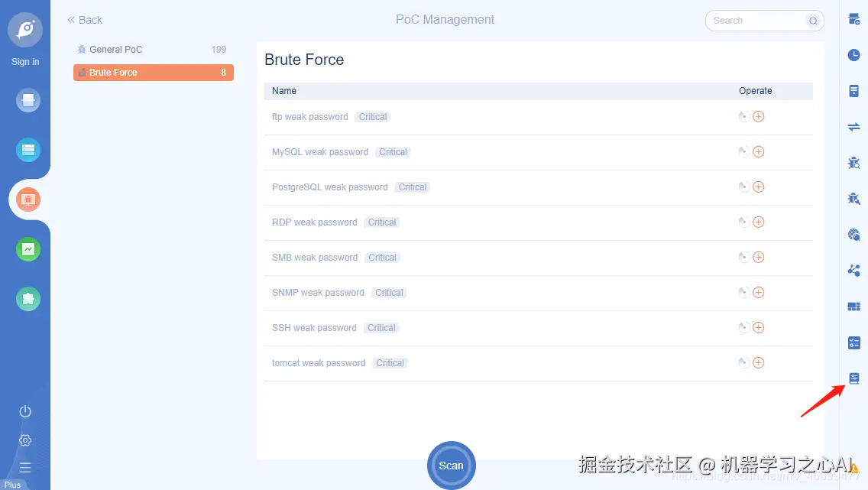Click grey scan icon for PostgreSQL weak password

click(743, 187)
